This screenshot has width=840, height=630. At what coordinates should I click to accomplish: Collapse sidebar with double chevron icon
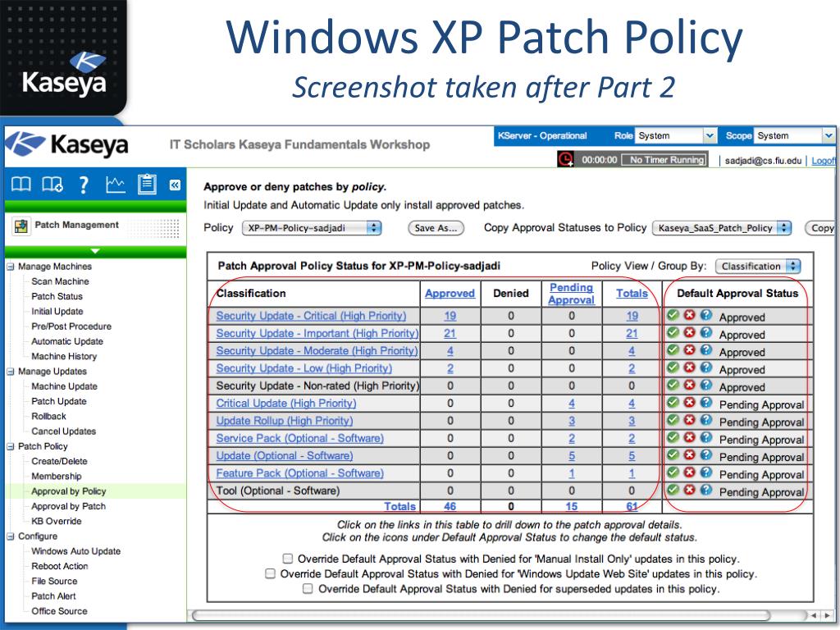tap(175, 185)
